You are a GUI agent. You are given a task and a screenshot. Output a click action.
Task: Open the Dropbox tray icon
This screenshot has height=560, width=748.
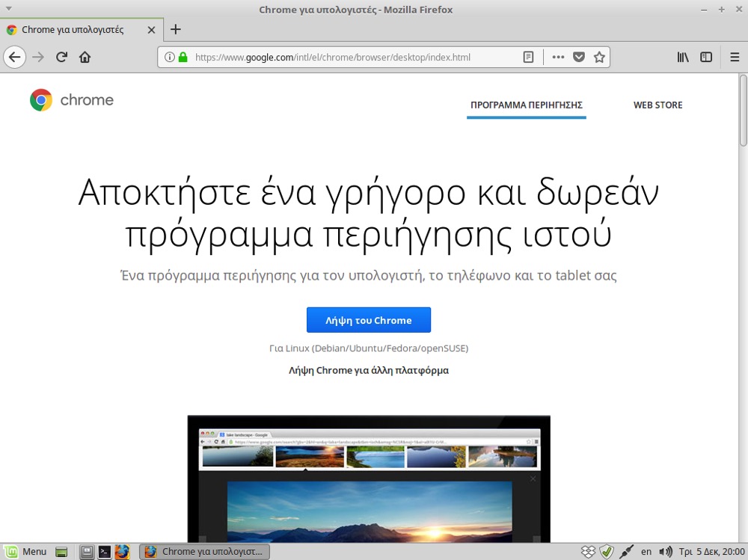click(588, 552)
